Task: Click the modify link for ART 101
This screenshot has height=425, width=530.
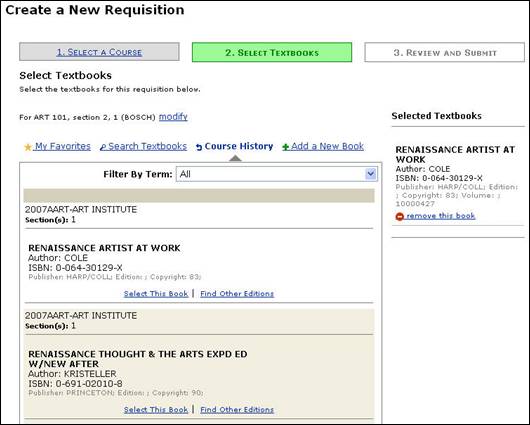Action: click(x=173, y=117)
